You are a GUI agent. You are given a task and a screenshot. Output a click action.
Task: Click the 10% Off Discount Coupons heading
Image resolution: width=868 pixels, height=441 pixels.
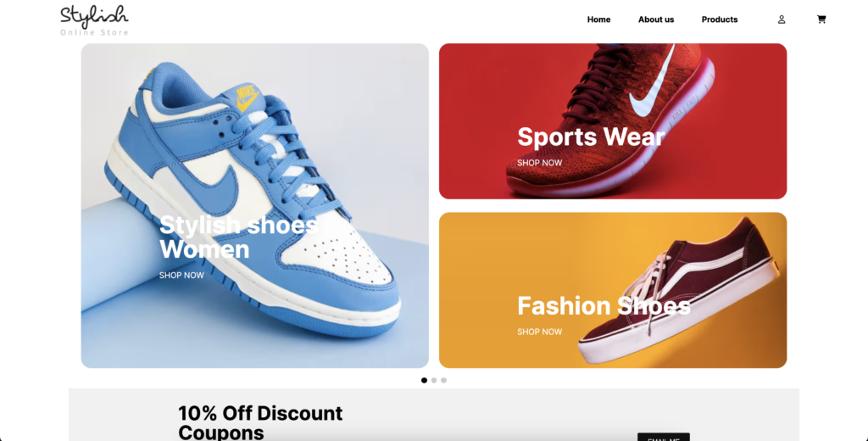click(x=260, y=422)
